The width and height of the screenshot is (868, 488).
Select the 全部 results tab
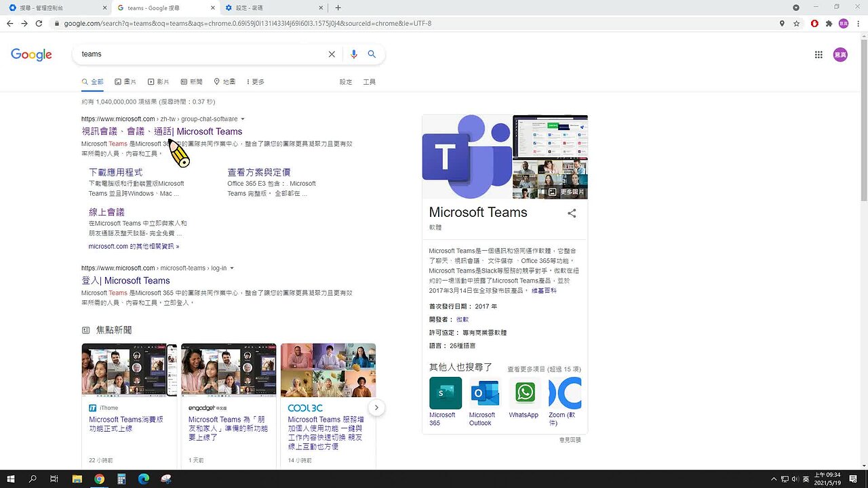tap(93, 82)
